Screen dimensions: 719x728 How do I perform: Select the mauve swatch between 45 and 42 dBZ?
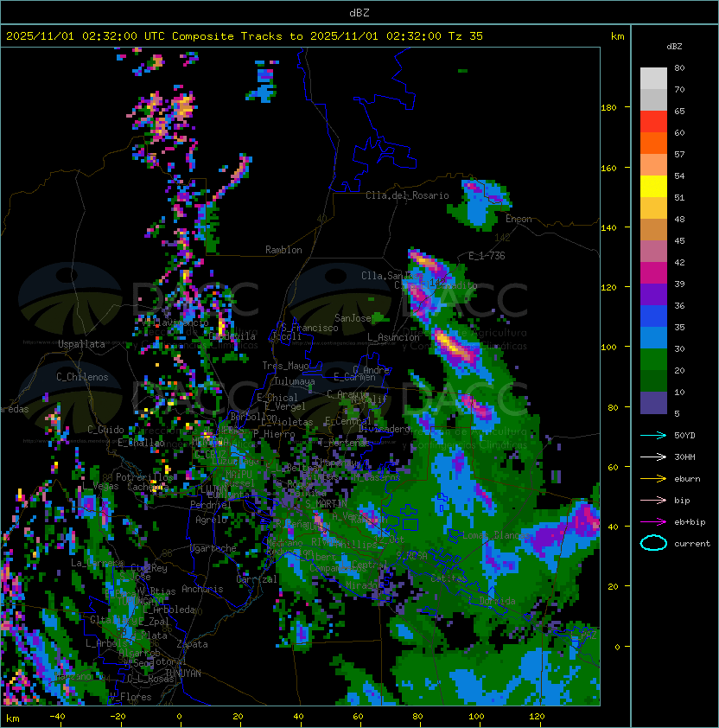coord(653,252)
